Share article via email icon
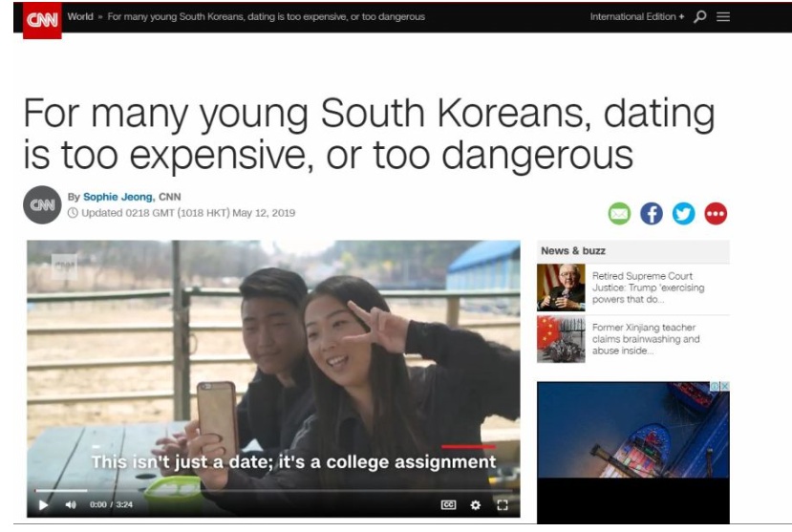The height and width of the screenshot is (532, 792). click(x=619, y=214)
